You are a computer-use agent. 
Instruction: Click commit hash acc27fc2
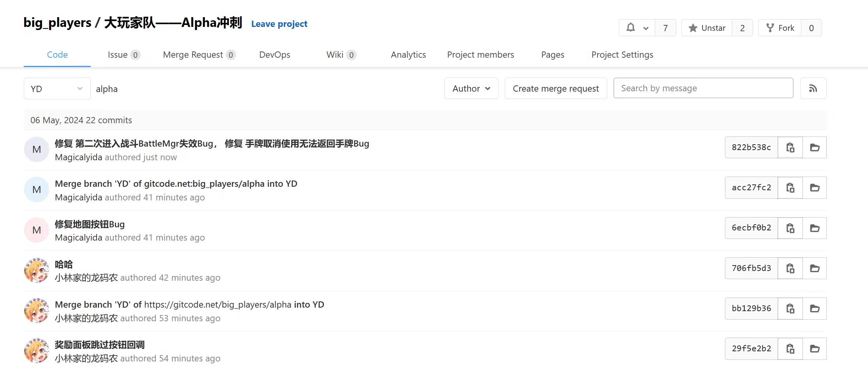tap(751, 188)
